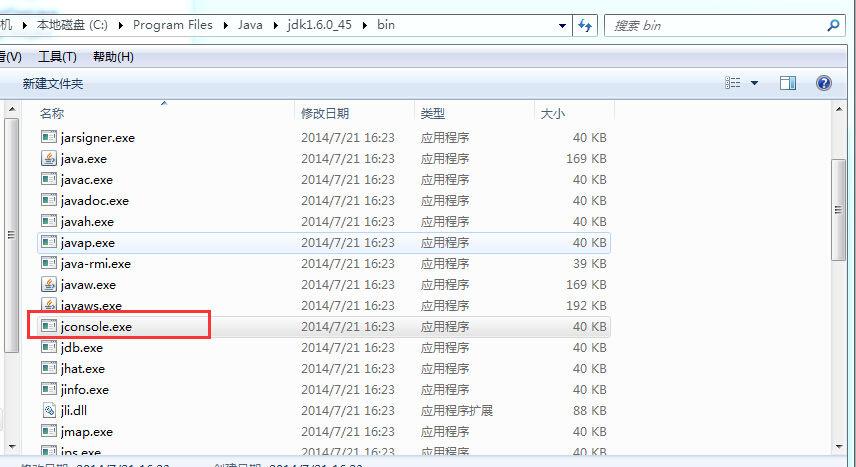Go to Program Files in address bar
Viewport: 856px width, 467px height.
coord(173,25)
